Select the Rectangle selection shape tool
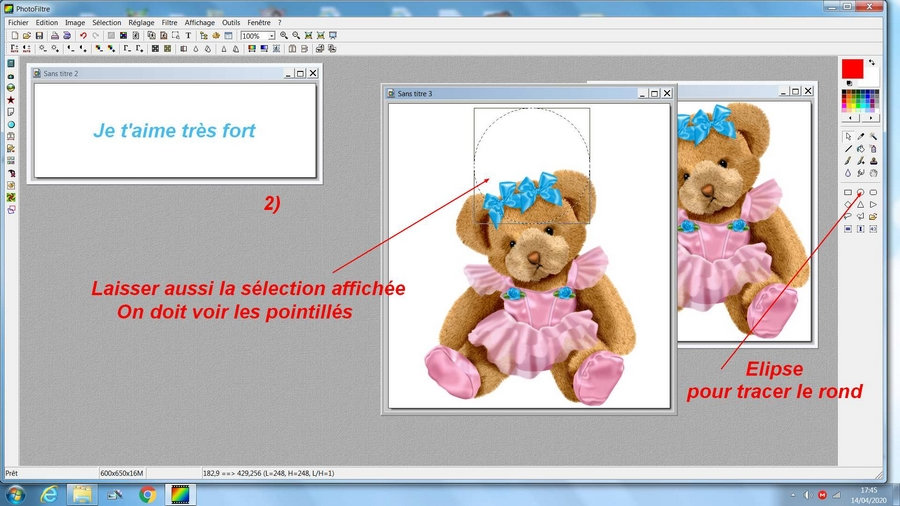Image resolution: width=900 pixels, height=506 pixels. tap(848, 192)
